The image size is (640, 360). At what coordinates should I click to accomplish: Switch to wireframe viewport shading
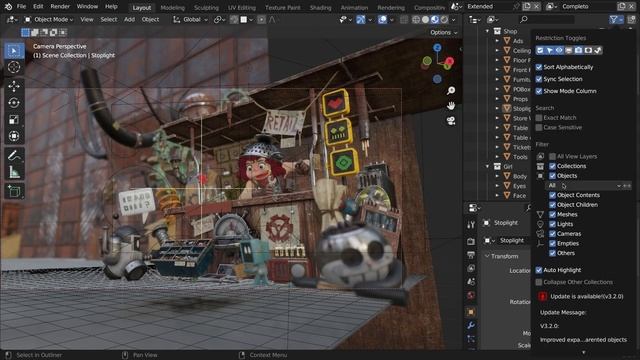(416, 20)
